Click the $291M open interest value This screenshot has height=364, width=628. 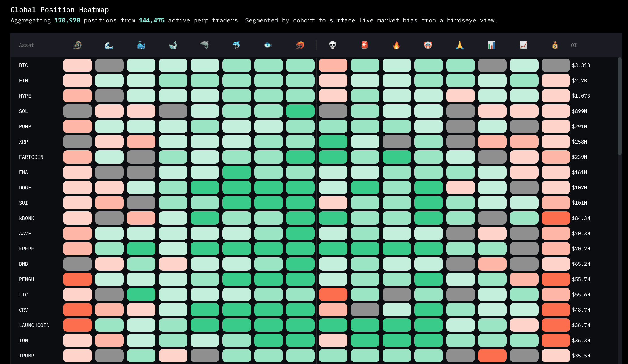click(x=579, y=127)
